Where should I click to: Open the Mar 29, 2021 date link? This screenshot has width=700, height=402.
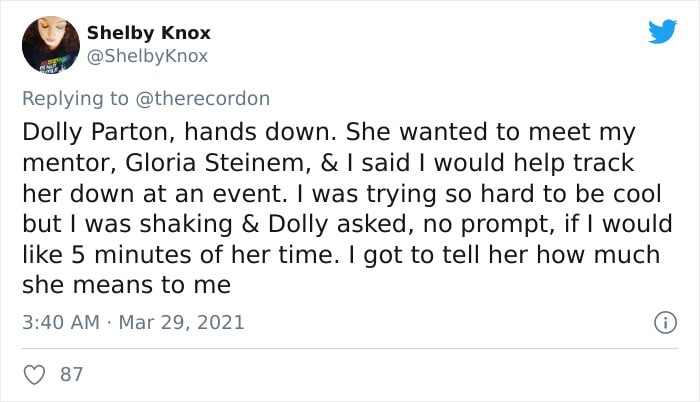click(x=181, y=322)
